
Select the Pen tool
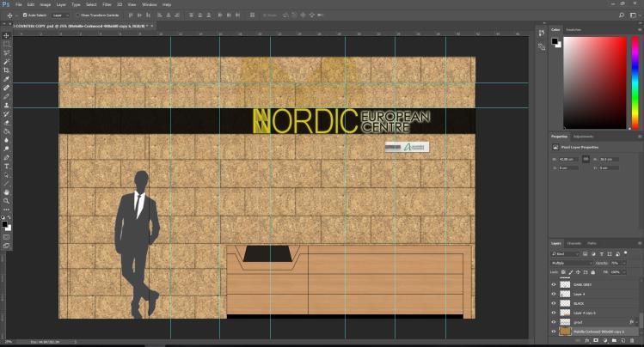[x=6, y=157]
